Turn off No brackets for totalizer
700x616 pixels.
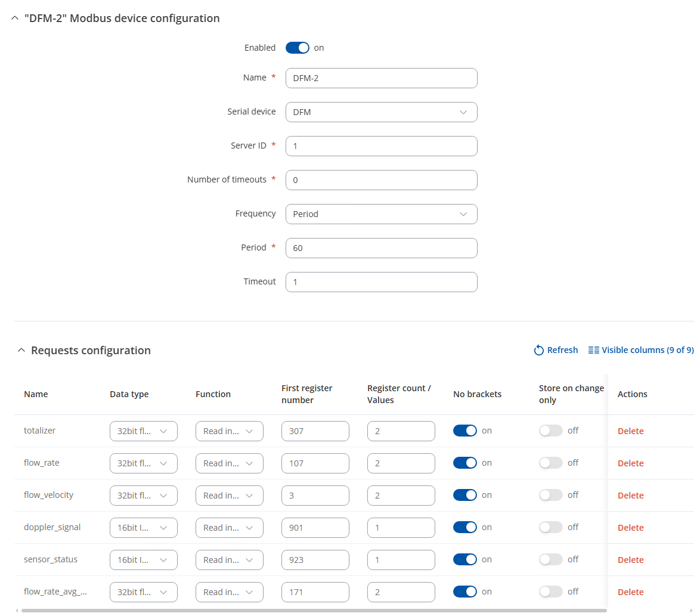(464, 431)
